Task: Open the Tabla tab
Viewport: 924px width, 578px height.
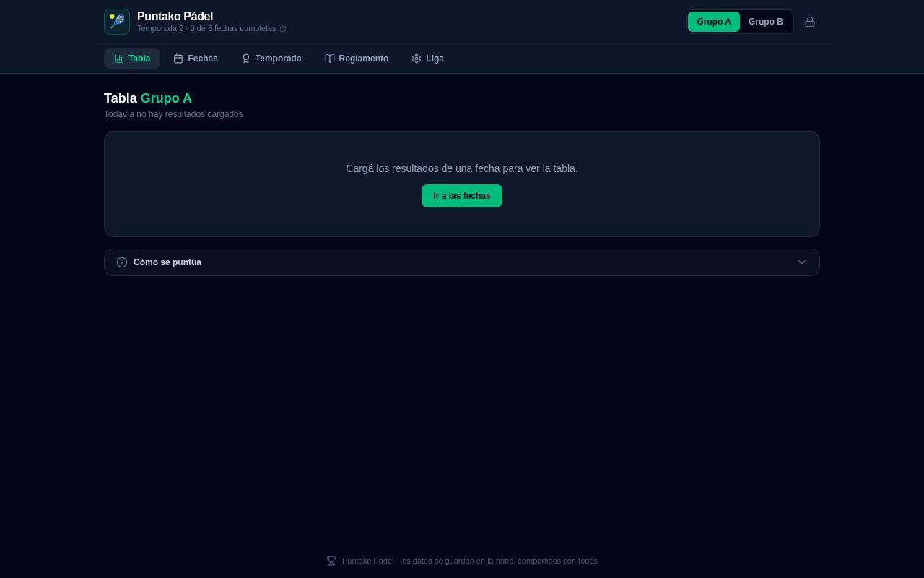Action: [x=132, y=59]
